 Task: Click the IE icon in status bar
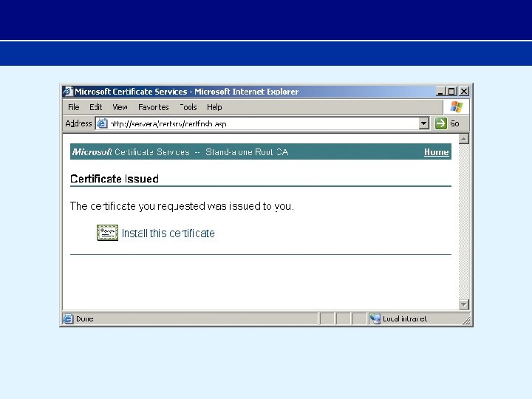68,318
